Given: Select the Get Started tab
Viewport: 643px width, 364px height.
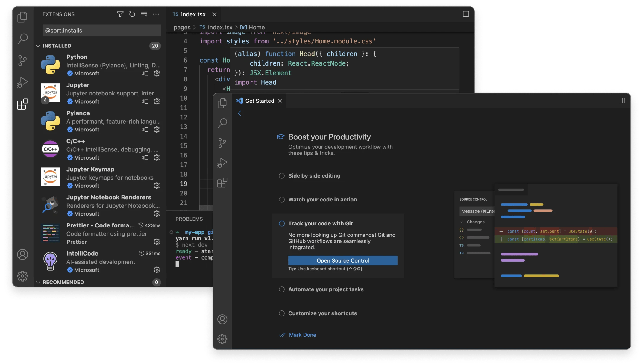Looking at the screenshot, I should (x=259, y=101).
